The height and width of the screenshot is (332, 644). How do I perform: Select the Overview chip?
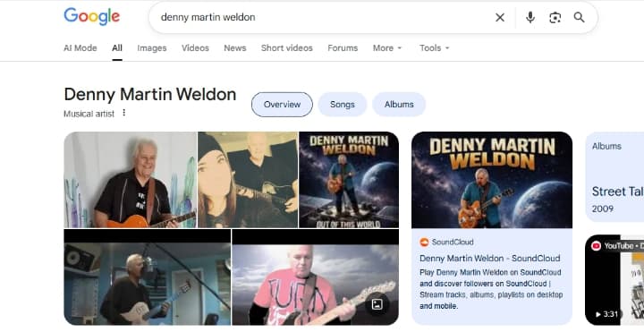[x=282, y=105]
